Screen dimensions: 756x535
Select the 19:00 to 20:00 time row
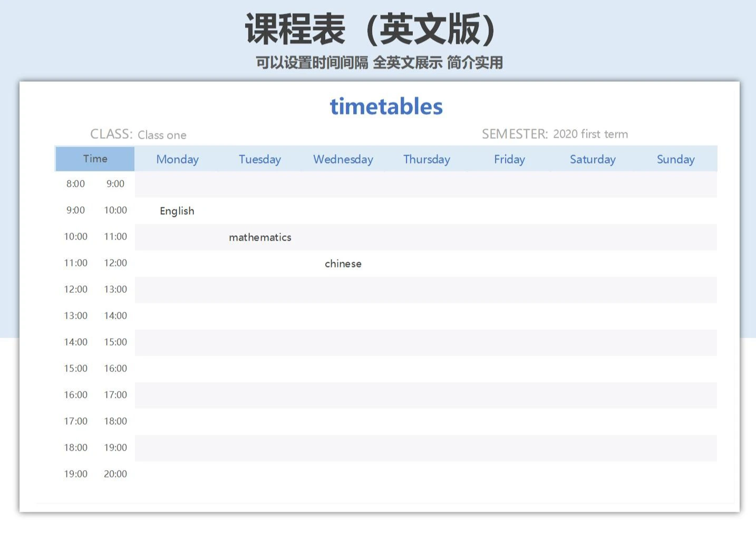pyautogui.click(x=95, y=474)
